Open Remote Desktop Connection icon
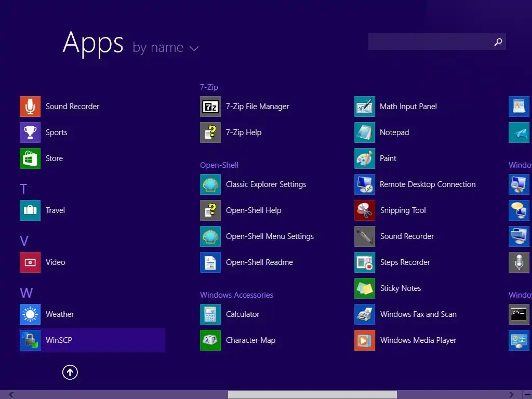Screen dimensions: 532x399 click(x=365, y=184)
